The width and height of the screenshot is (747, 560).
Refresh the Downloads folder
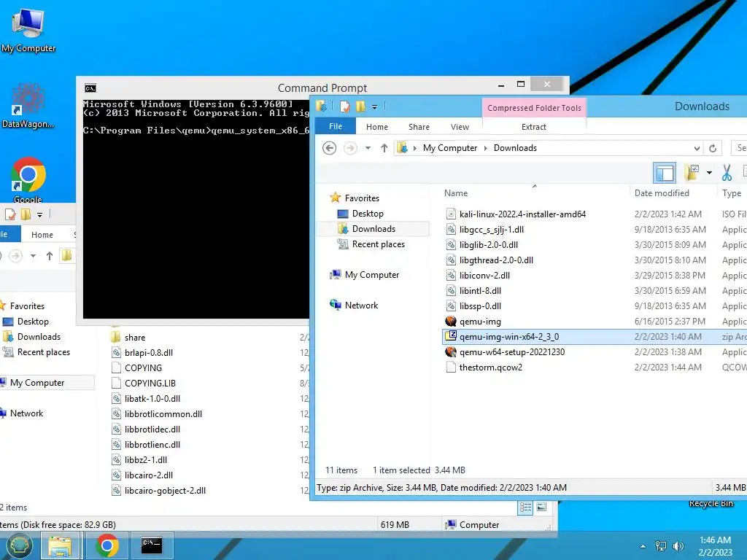[713, 148]
